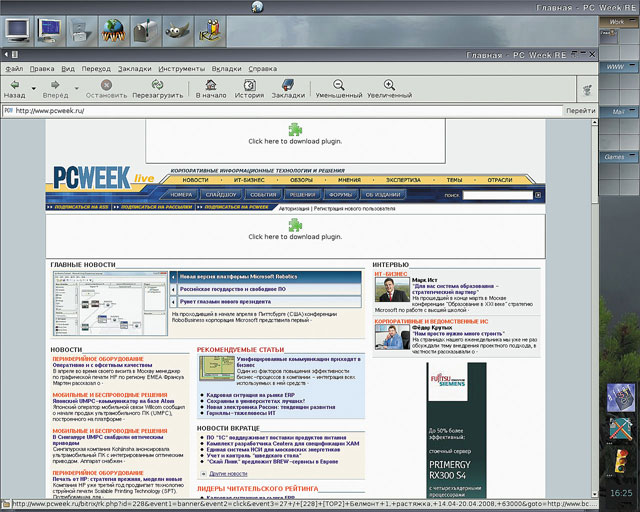This screenshot has height=512, width=640.
Task: Click the Microsoft Robotics news thumbnail
Action: click(110, 303)
